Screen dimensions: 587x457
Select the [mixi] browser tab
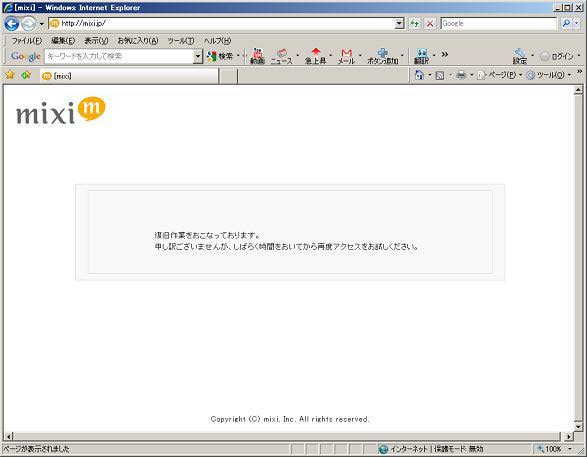coord(129,76)
